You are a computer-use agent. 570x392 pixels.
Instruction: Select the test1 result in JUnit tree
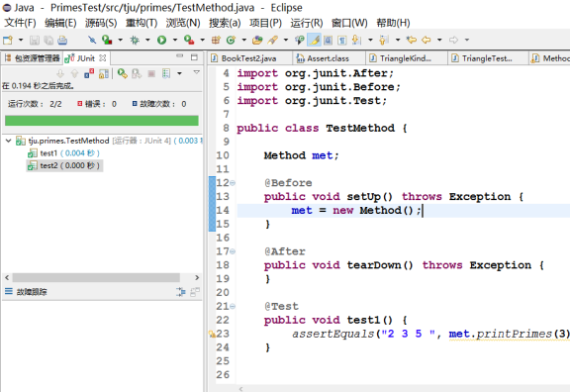click(x=63, y=153)
